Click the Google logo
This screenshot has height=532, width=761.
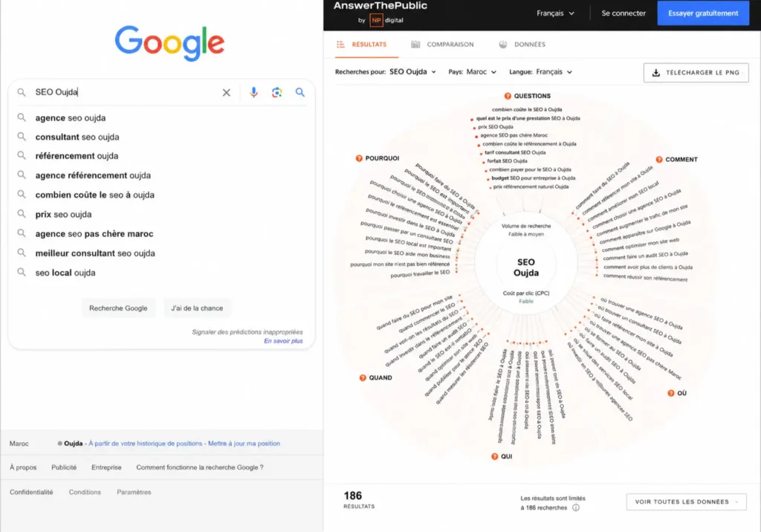169,43
